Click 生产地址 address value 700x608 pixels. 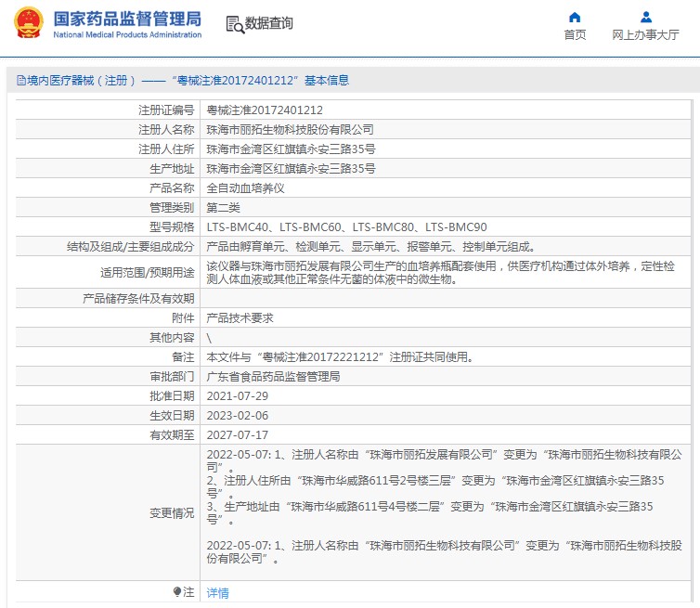(291, 169)
